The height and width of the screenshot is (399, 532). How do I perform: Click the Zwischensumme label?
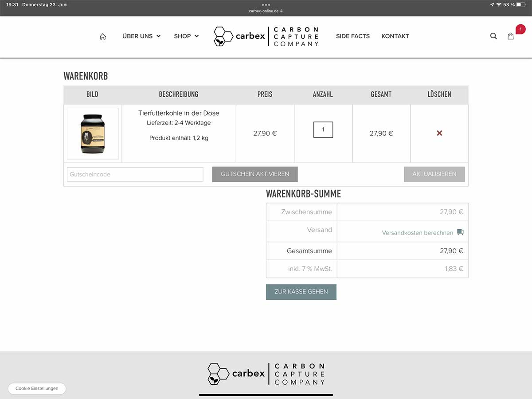pos(306,212)
